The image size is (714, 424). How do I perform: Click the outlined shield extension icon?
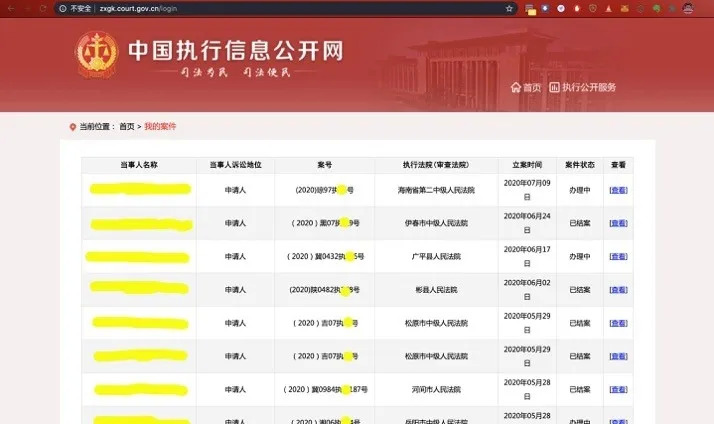tap(592, 8)
